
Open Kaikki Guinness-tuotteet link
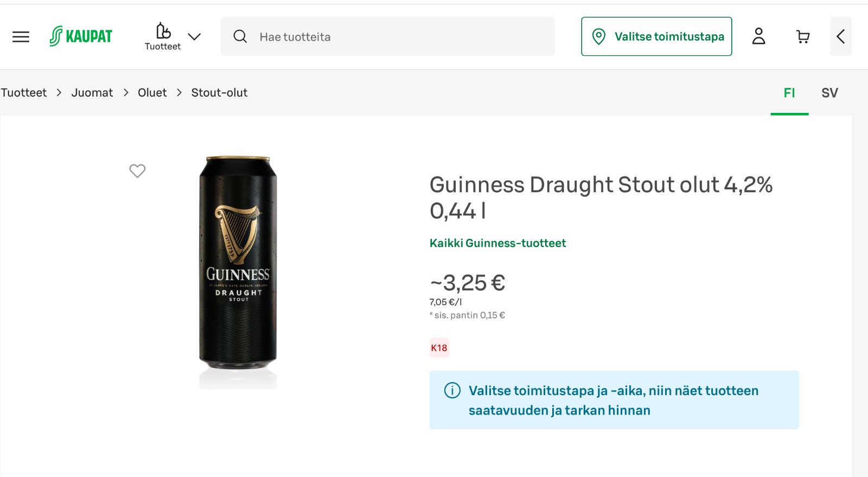tap(497, 243)
